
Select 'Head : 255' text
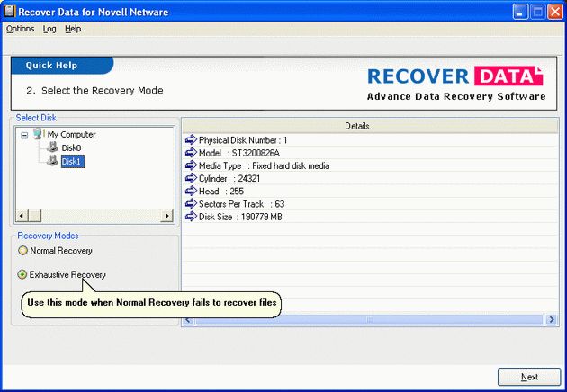pyautogui.click(x=221, y=192)
